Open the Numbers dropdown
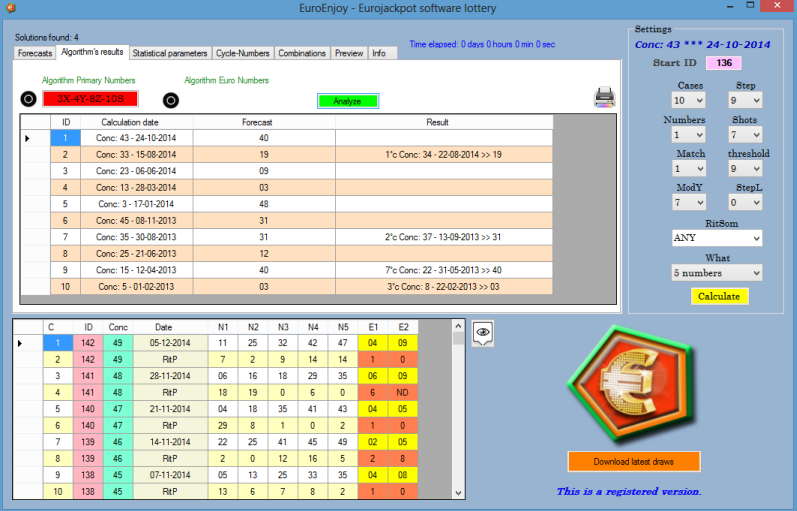 (688, 135)
